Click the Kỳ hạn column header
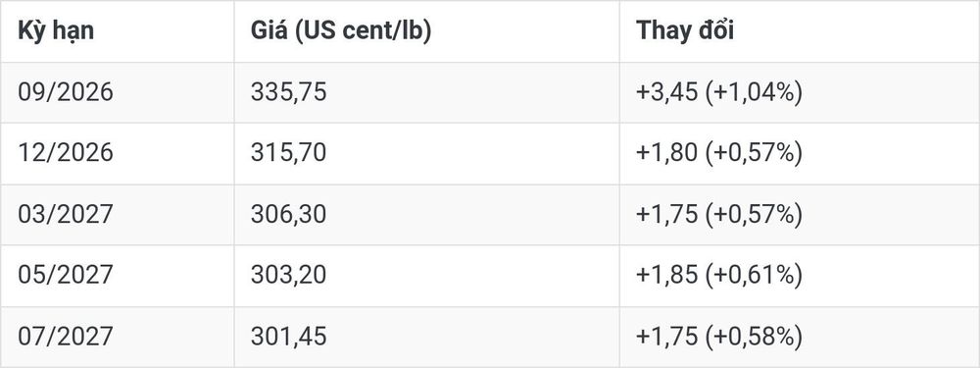 point(56,30)
